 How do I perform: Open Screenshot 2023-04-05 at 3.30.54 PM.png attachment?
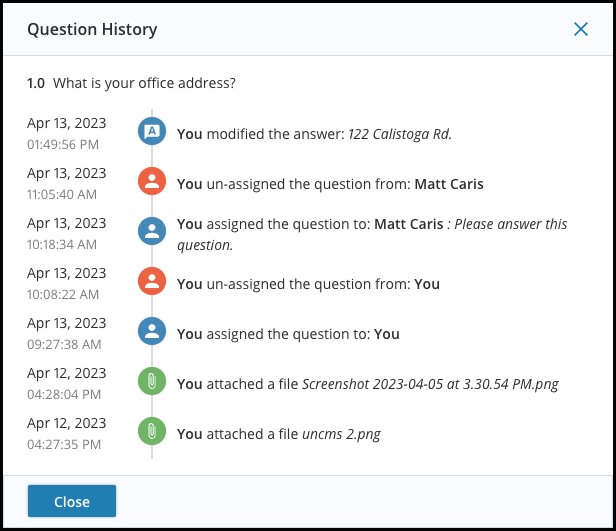pyautogui.click(x=430, y=384)
